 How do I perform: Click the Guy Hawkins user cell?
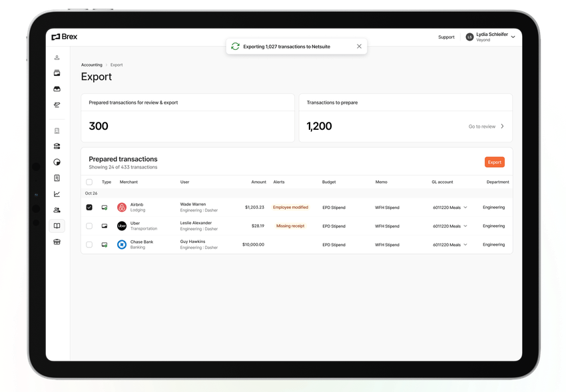199,245
